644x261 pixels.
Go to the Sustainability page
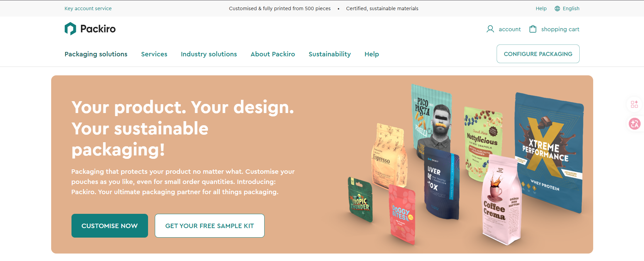330,54
